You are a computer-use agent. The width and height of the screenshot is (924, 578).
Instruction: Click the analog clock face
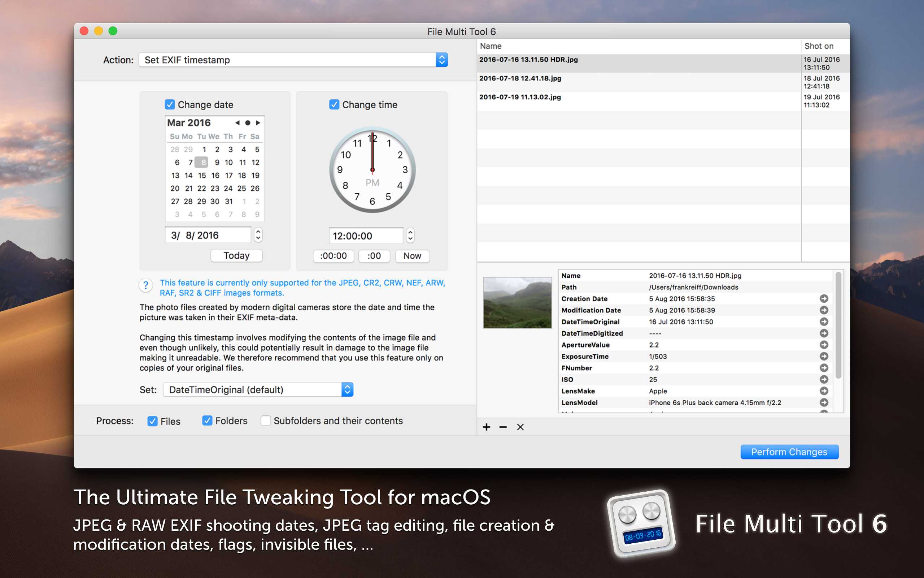point(372,169)
